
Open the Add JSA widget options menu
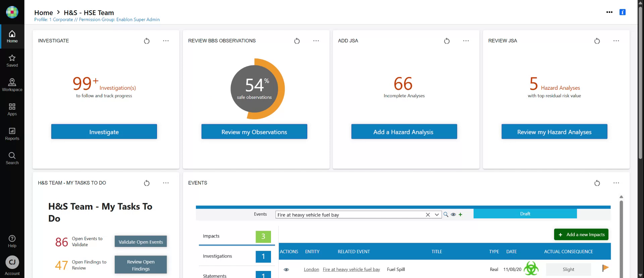point(466,41)
